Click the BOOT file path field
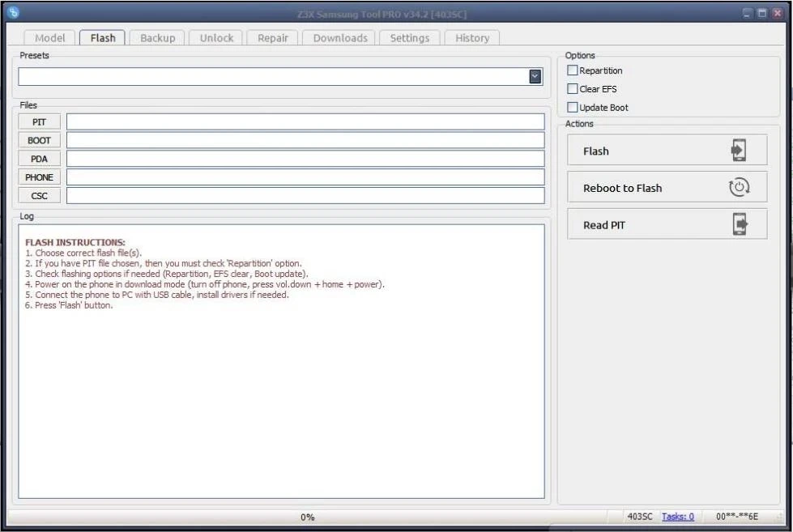The height and width of the screenshot is (532, 793). 305,140
